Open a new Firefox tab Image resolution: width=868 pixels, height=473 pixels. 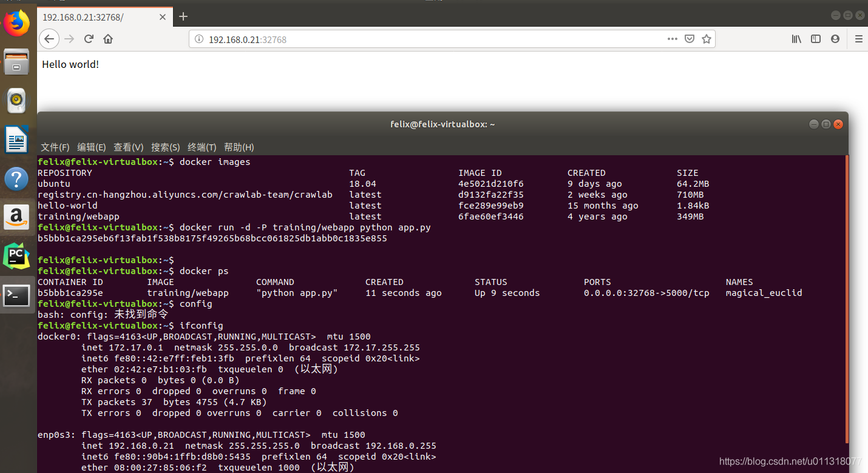tap(183, 16)
